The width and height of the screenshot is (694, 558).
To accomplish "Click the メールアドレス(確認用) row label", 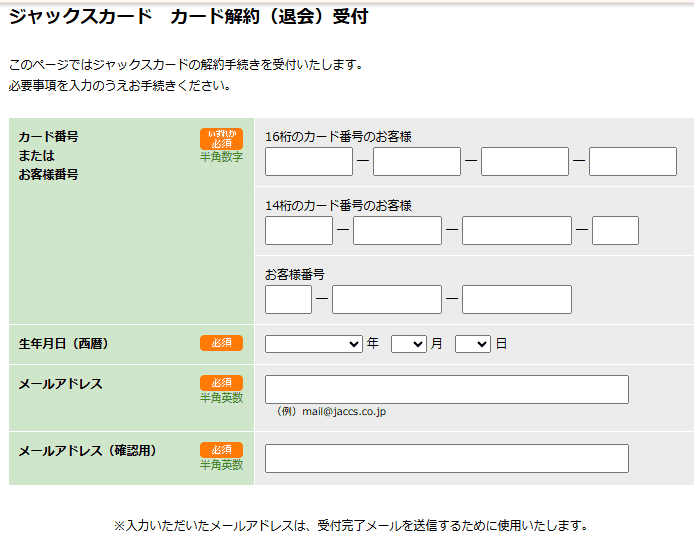I will point(87,451).
